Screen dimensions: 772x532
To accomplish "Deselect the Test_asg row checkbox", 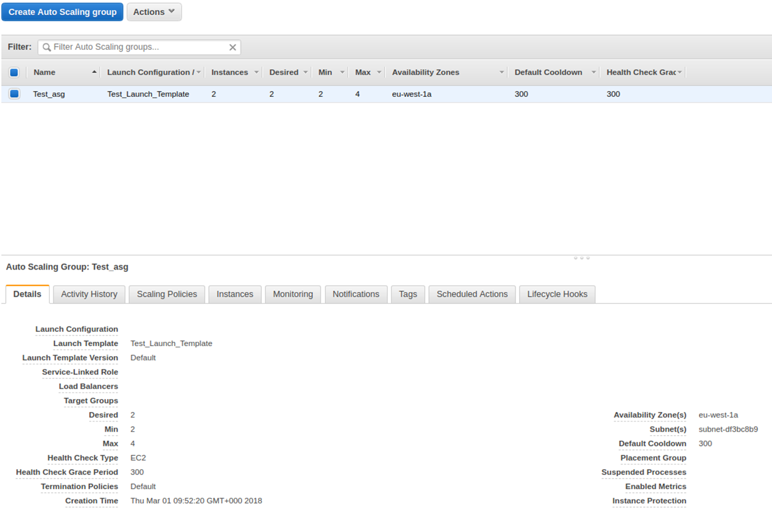I will [14, 94].
